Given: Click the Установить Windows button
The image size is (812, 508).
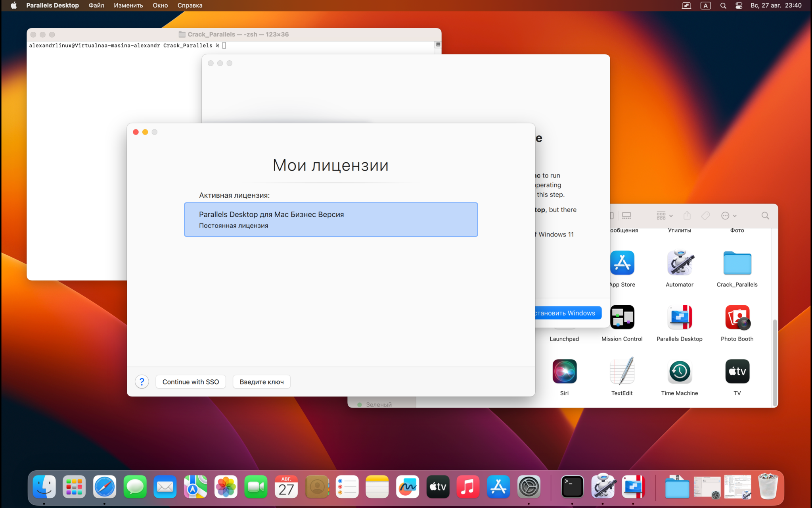Looking at the screenshot, I should [x=568, y=313].
